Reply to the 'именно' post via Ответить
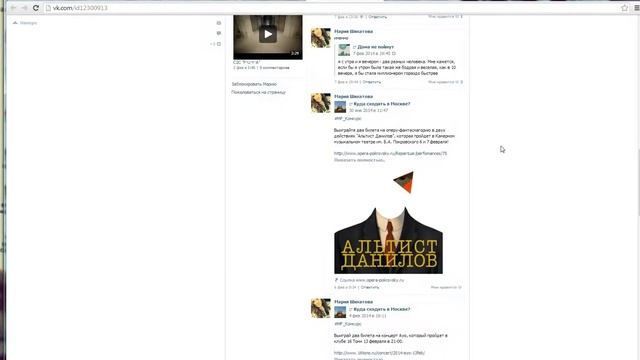This screenshot has width=640, height=360. [372, 82]
